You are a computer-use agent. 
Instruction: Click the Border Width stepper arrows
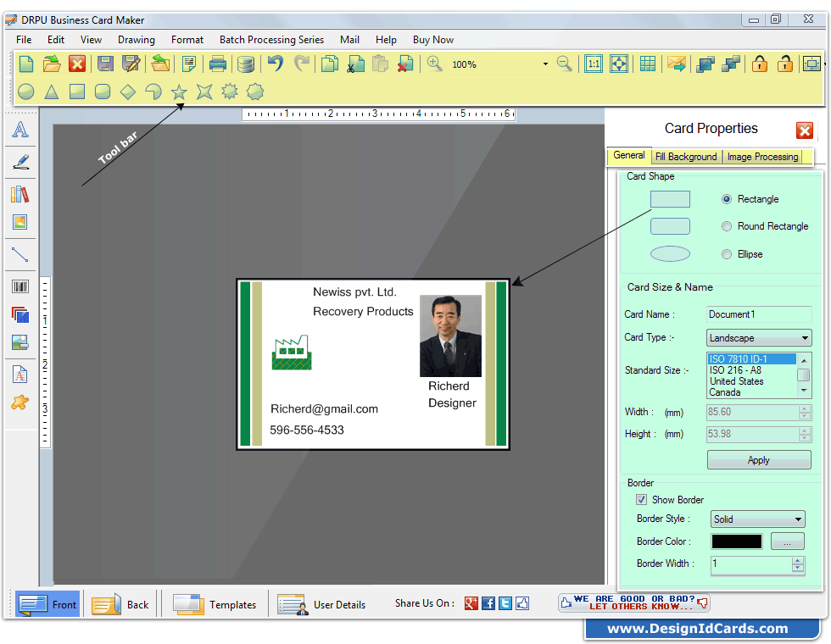(x=798, y=564)
